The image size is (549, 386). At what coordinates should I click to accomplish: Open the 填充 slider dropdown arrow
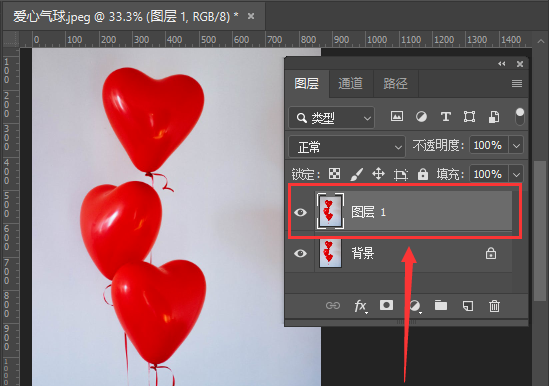tap(516, 174)
